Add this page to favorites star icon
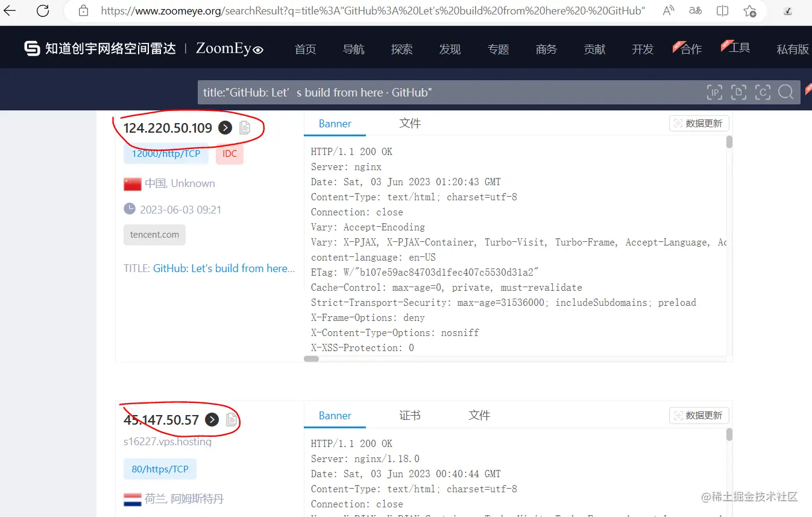 [x=749, y=10]
